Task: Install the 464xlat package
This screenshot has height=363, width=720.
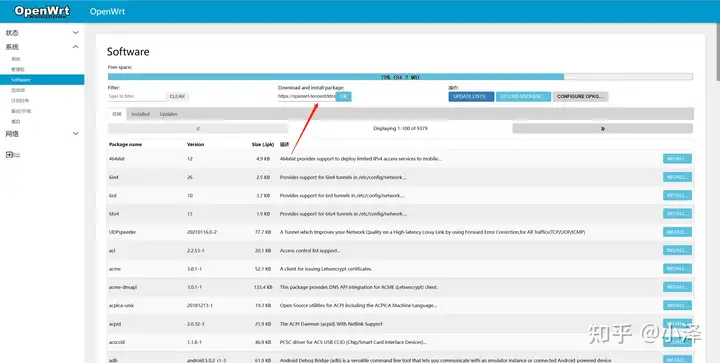Action: 677,159
